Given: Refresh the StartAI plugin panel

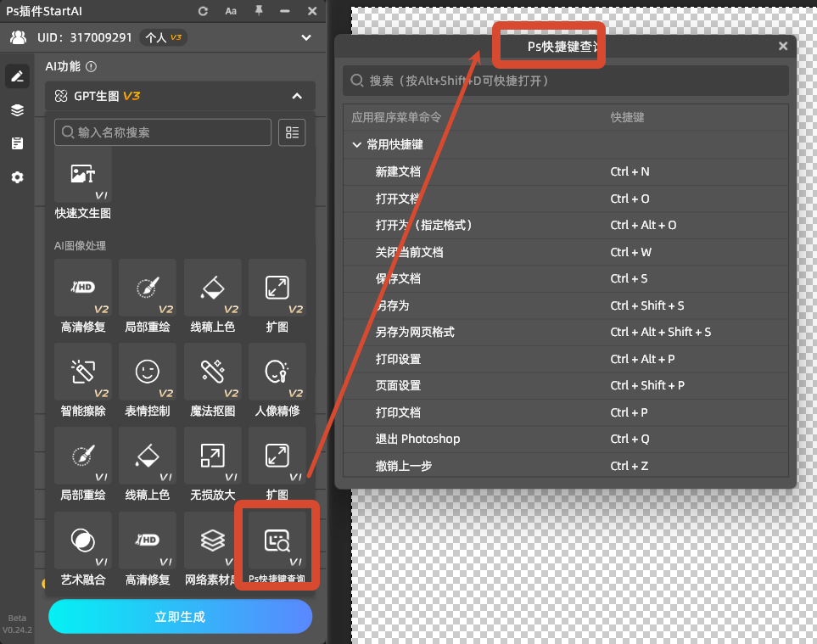Looking at the screenshot, I should [203, 11].
